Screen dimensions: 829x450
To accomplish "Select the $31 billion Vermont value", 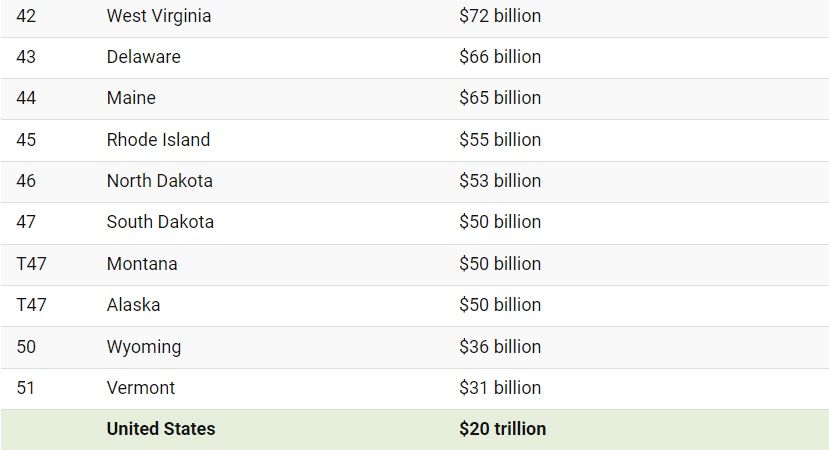I will [500, 388].
